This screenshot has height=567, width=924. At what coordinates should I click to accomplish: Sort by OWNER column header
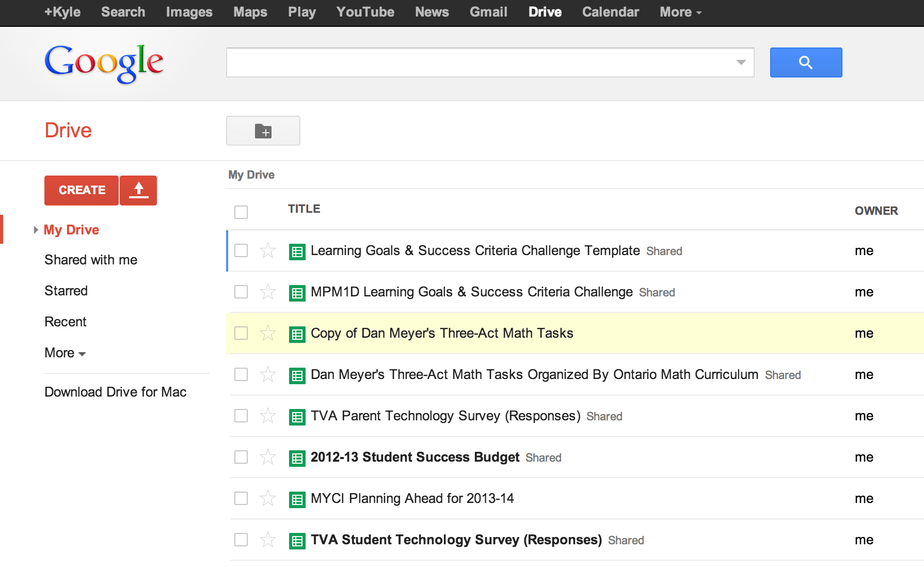click(877, 211)
